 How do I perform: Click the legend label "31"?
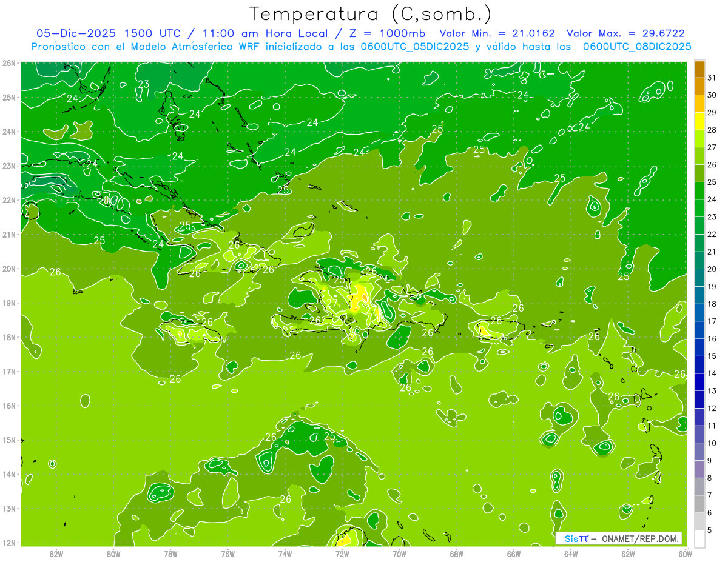click(x=712, y=77)
